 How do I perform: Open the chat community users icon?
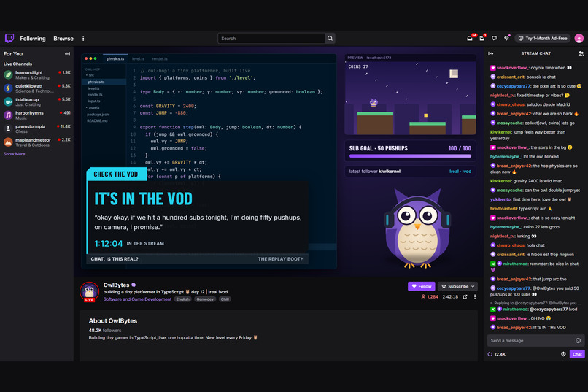(581, 53)
